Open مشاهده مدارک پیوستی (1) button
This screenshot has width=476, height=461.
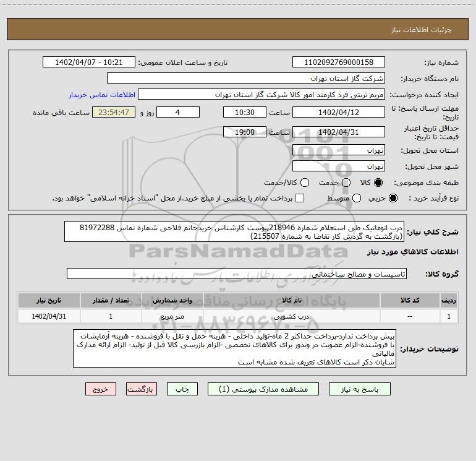tap(263, 389)
